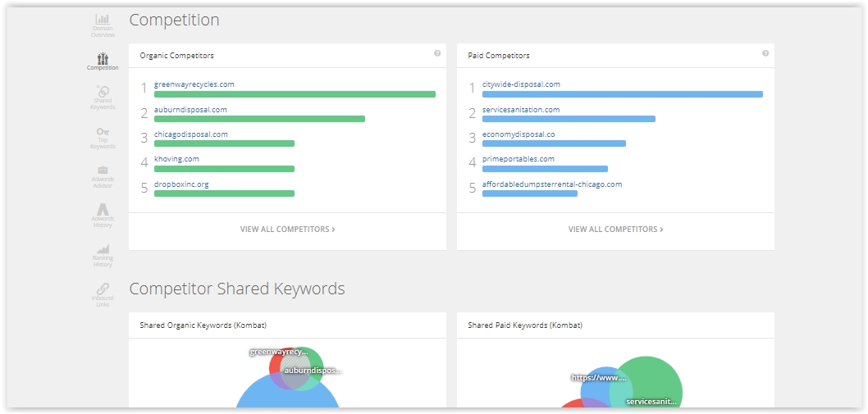
Task: Open Adwords History sidebar item
Action: 103,216
